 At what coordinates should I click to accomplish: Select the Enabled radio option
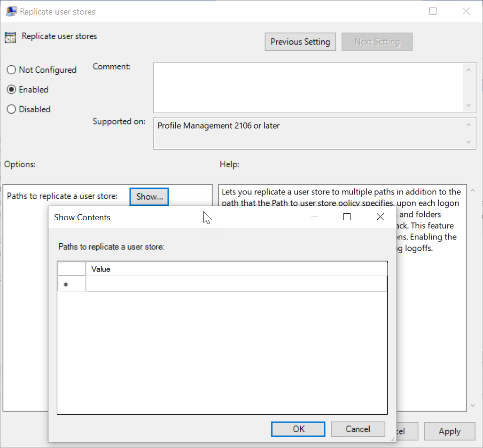pyautogui.click(x=11, y=90)
